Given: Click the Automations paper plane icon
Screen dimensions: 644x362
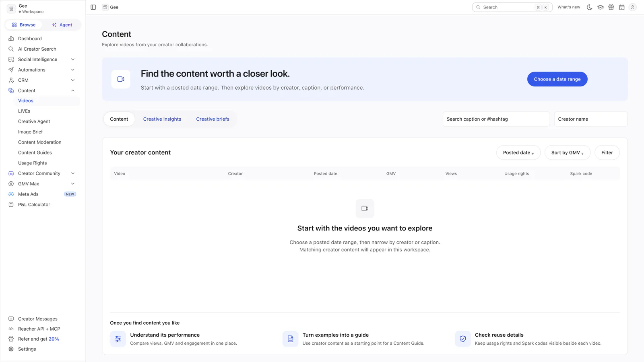Looking at the screenshot, I should tap(11, 70).
